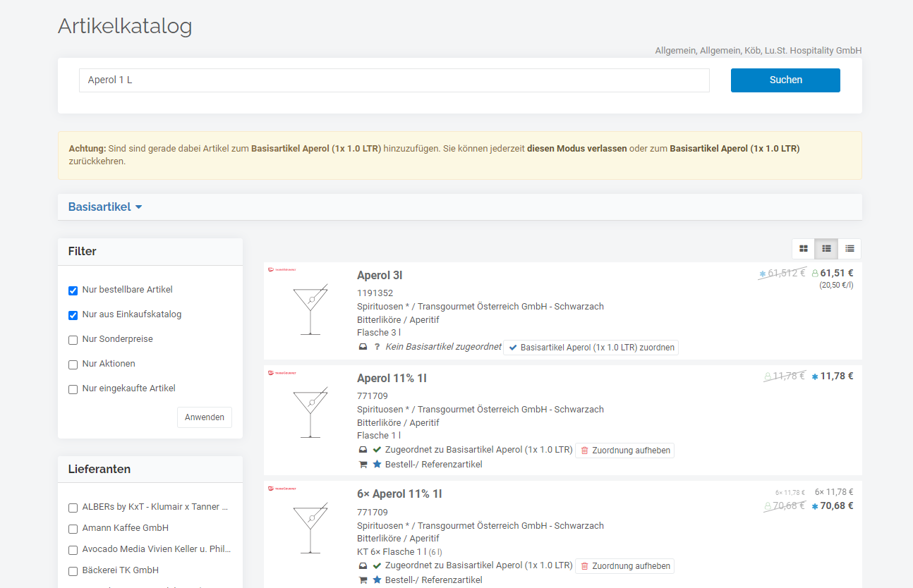The width and height of the screenshot is (913, 588).
Task: Click the green checkmark in 6× Aperol 11% 1l row
Action: click(377, 565)
